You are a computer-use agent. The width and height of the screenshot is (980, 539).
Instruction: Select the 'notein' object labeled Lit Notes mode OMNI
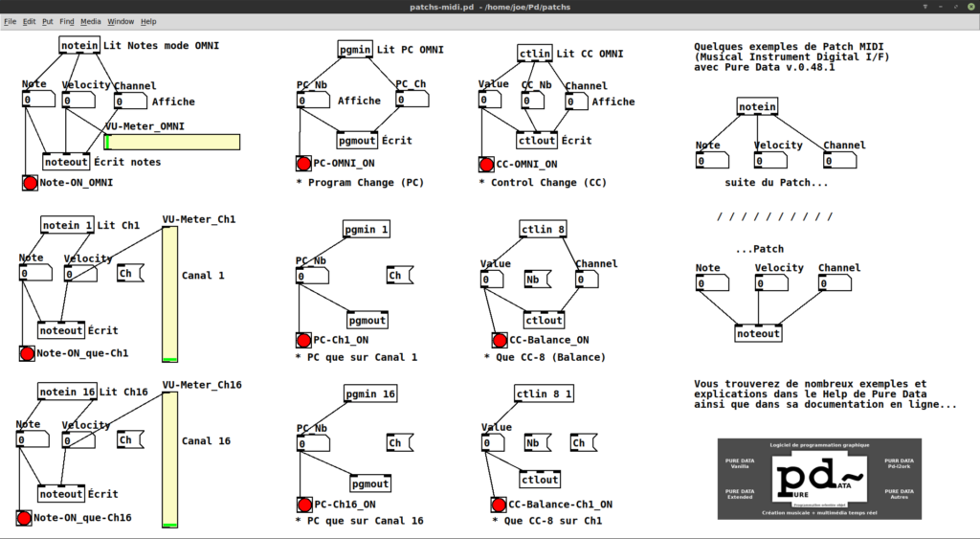[x=79, y=45]
